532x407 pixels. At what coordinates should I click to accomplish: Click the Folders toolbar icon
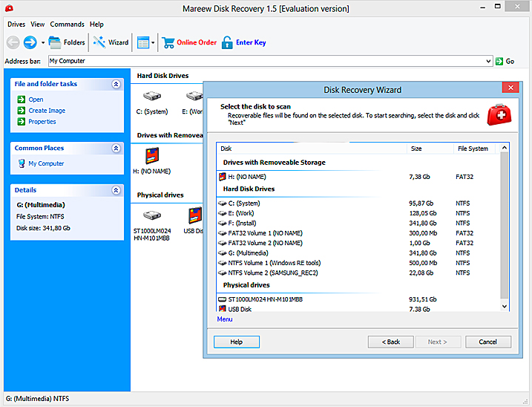point(55,42)
